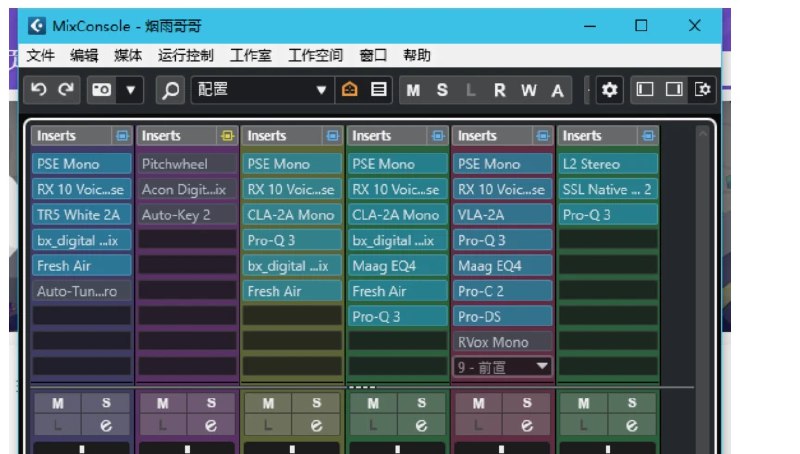
Task: Open the 运行控制 menu
Action: point(186,55)
